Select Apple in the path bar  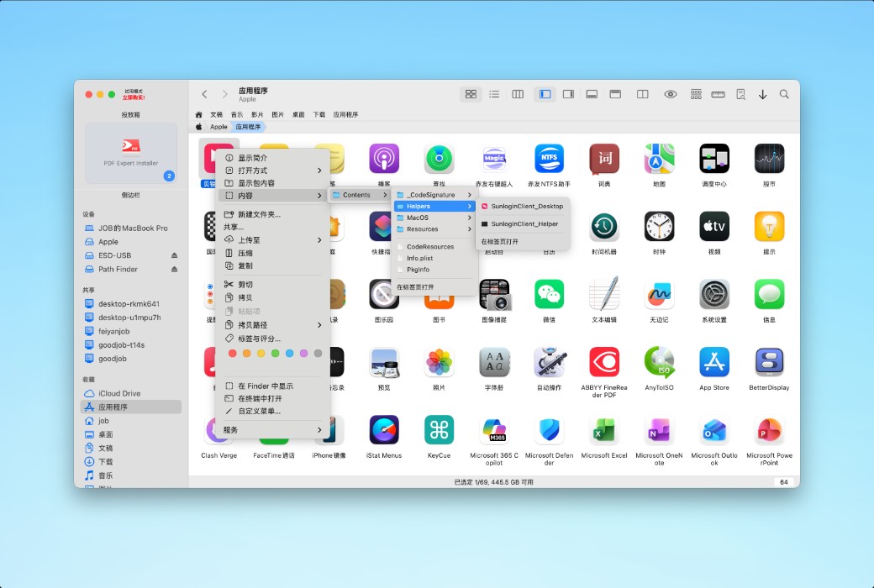coord(218,127)
